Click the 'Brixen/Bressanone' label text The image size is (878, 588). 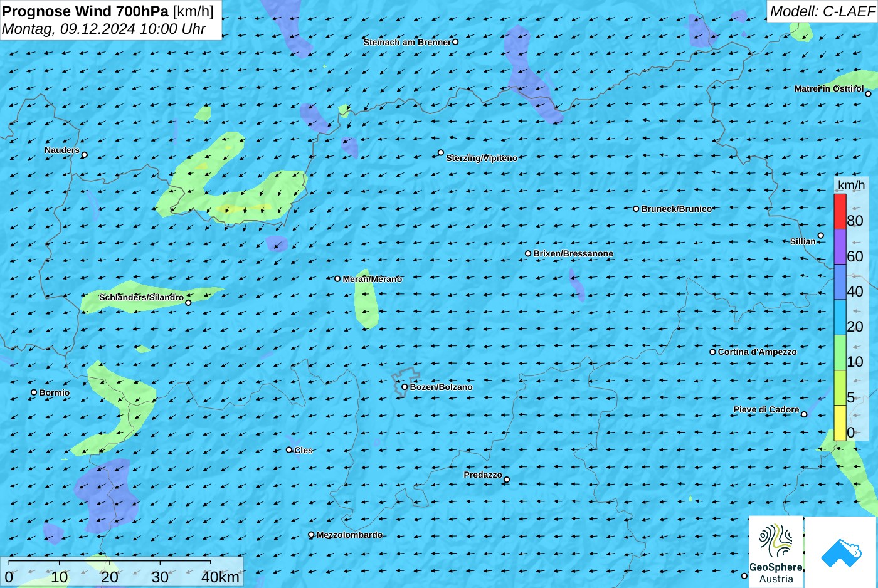click(x=573, y=253)
